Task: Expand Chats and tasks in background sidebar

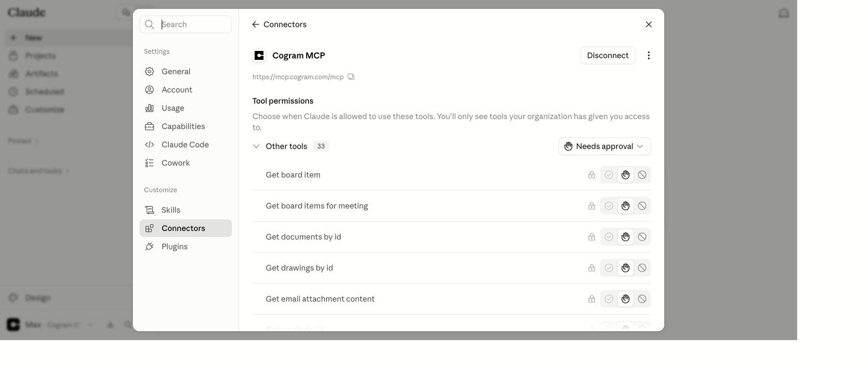Action: pyautogui.click(x=39, y=171)
